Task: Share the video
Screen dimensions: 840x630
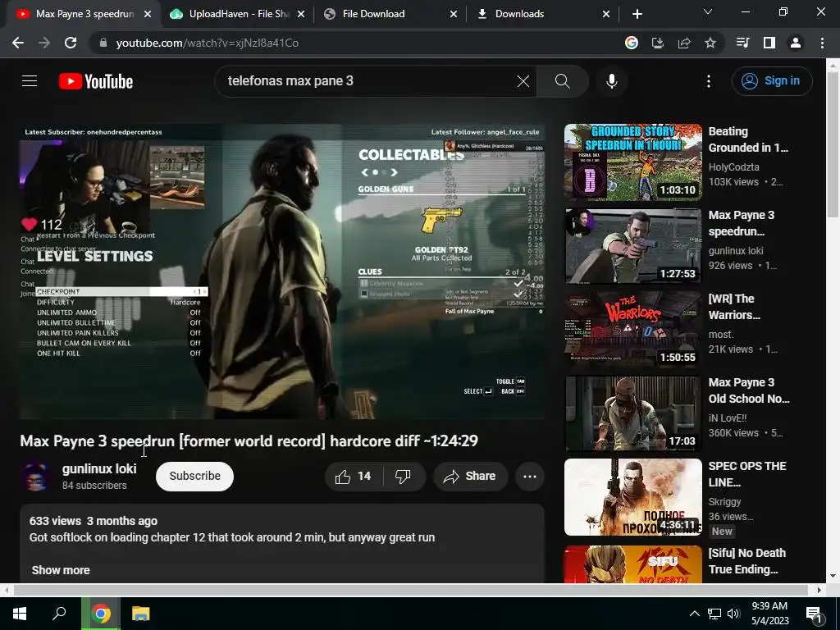Action: pyautogui.click(x=470, y=477)
